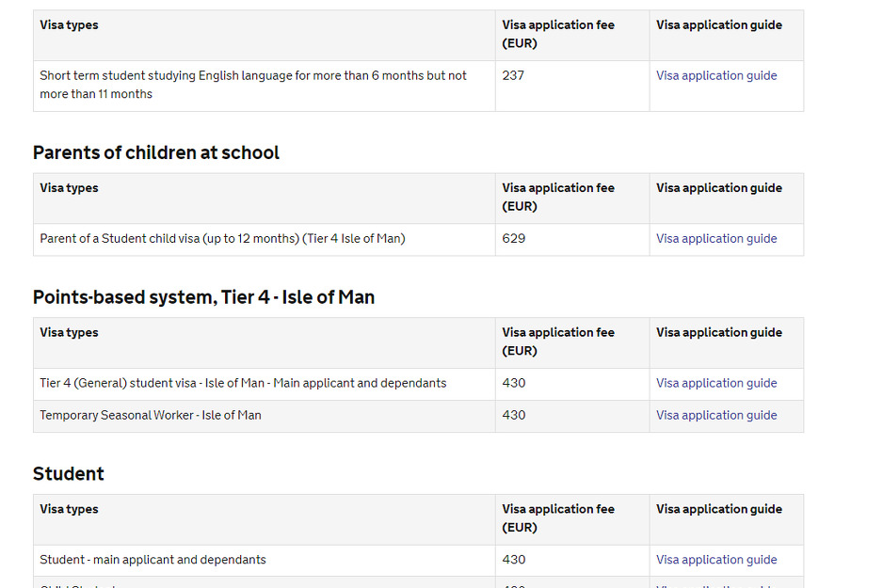
Task: Select the 430 fee in Student main applicant row
Action: click(x=514, y=560)
